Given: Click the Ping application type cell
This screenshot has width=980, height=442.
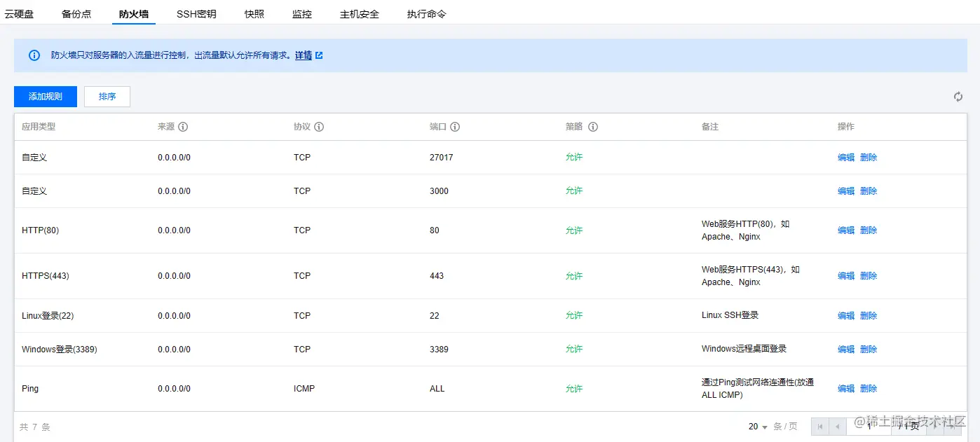Looking at the screenshot, I should tap(30, 389).
